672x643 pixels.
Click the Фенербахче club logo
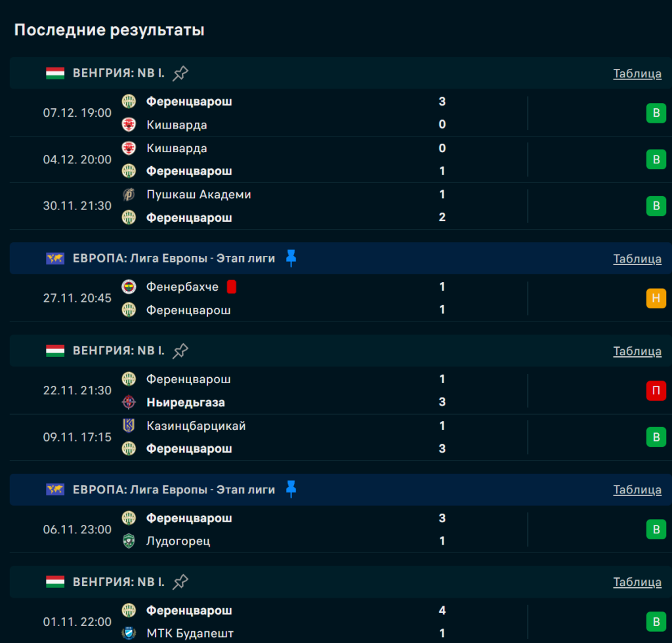(x=129, y=287)
